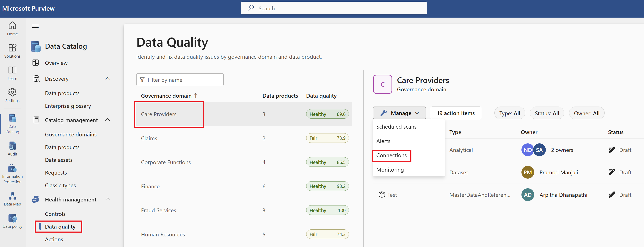Click the Health management section icon
The width and height of the screenshot is (644, 247).
[x=36, y=199]
